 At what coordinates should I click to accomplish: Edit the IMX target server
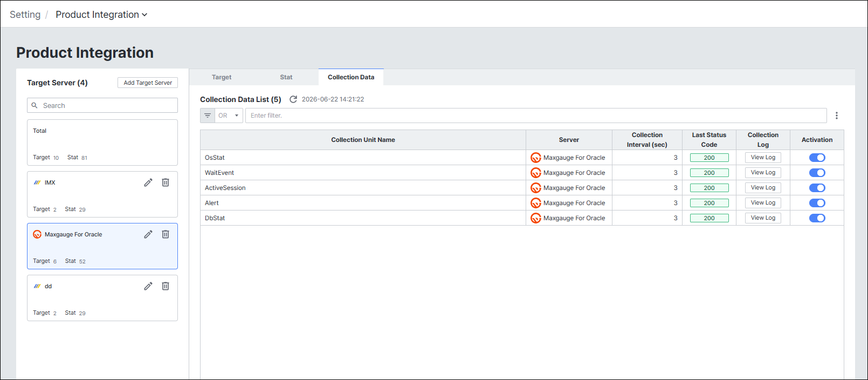148,182
